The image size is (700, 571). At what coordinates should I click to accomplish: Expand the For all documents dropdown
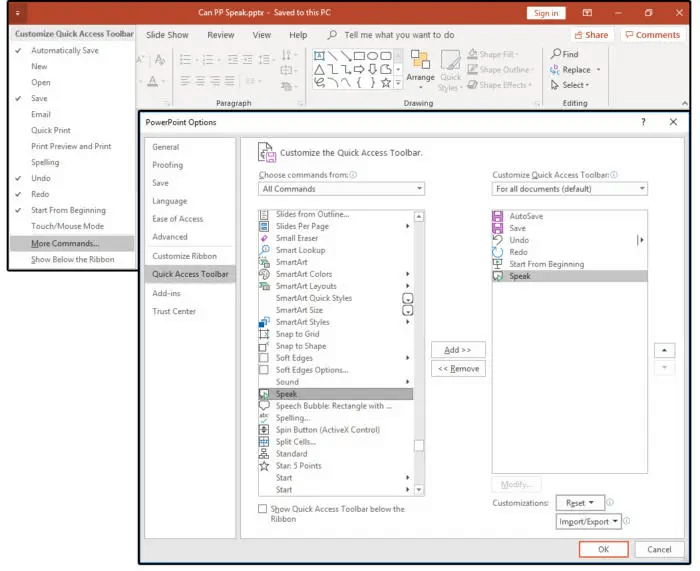click(569, 189)
